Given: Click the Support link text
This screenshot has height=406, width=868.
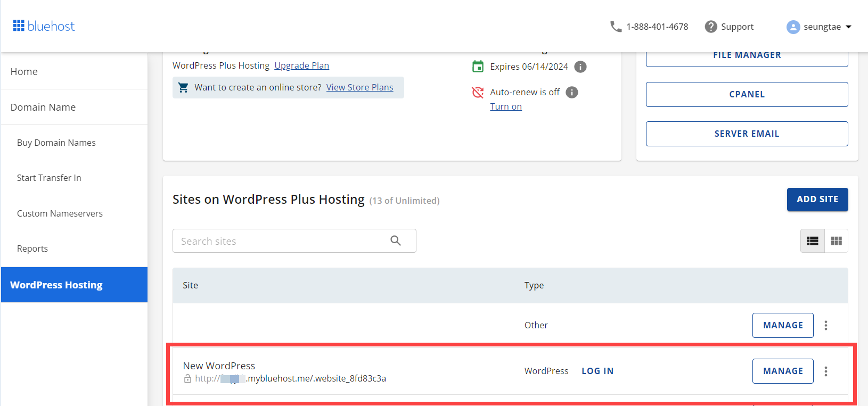Looking at the screenshot, I should [737, 27].
